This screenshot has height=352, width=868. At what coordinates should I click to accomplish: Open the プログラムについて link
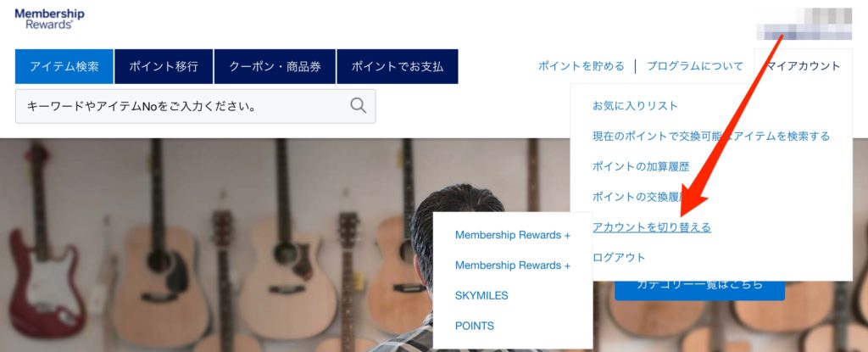pos(695,66)
